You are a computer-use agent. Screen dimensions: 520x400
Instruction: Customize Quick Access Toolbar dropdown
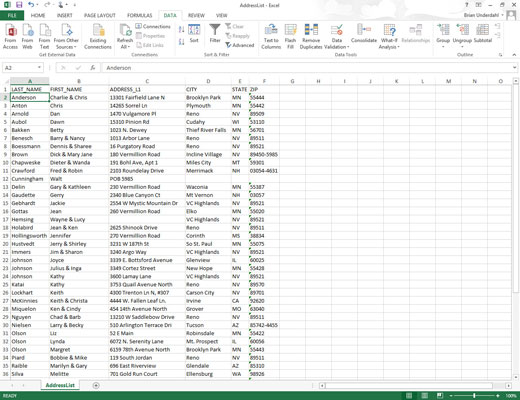pyautogui.click(x=74, y=5)
